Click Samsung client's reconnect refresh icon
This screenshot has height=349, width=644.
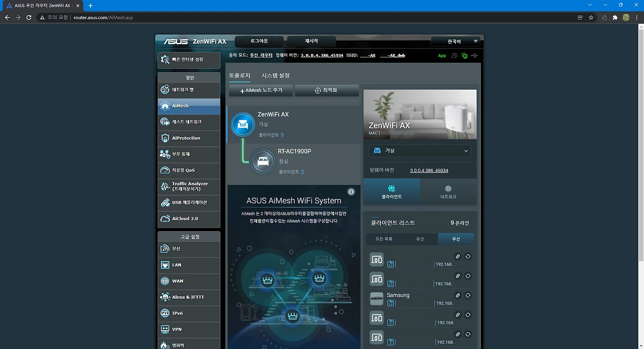[x=468, y=296]
